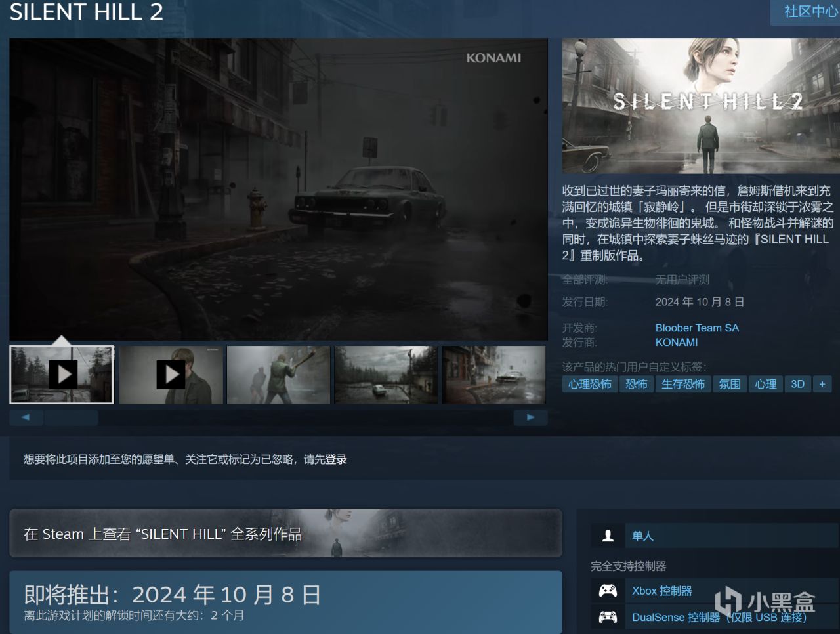840x634 pixels.
Task: Select the screenshot thumbnail of James swinging a plank
Action: tap(278, 374)
